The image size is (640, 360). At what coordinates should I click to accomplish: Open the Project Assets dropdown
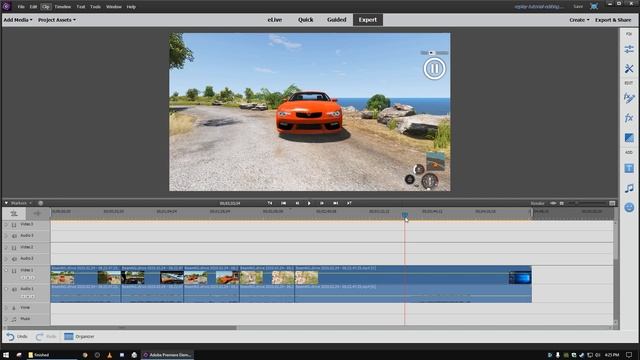coord(57,20)
